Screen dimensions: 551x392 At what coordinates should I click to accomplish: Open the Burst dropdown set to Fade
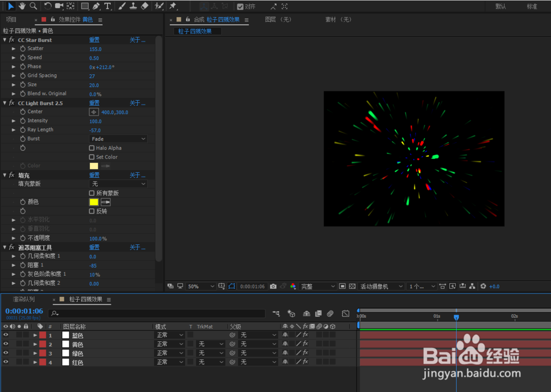(118, 139)
